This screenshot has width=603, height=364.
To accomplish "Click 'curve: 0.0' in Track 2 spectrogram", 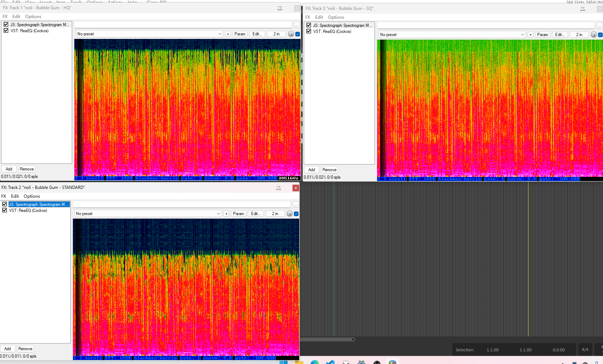I will [x=218, y=358].
